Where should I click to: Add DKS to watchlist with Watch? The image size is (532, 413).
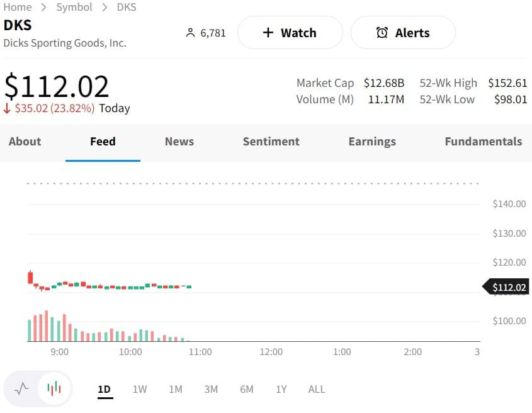coord(290,33)
